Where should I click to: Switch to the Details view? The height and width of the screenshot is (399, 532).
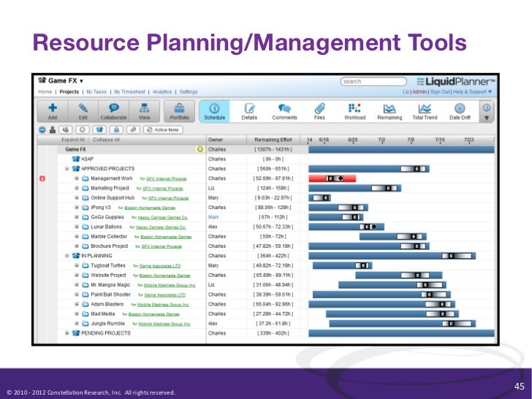(249, 111)
